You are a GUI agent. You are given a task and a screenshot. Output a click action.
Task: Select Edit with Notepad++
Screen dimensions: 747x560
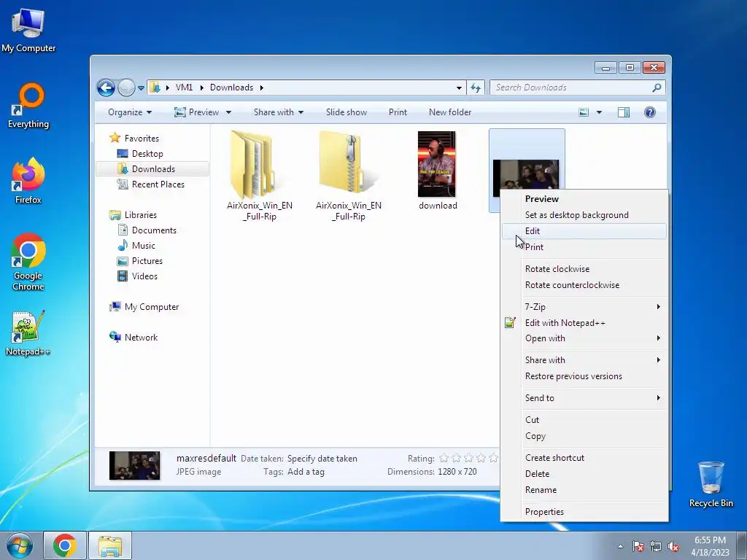pos(584,323)
